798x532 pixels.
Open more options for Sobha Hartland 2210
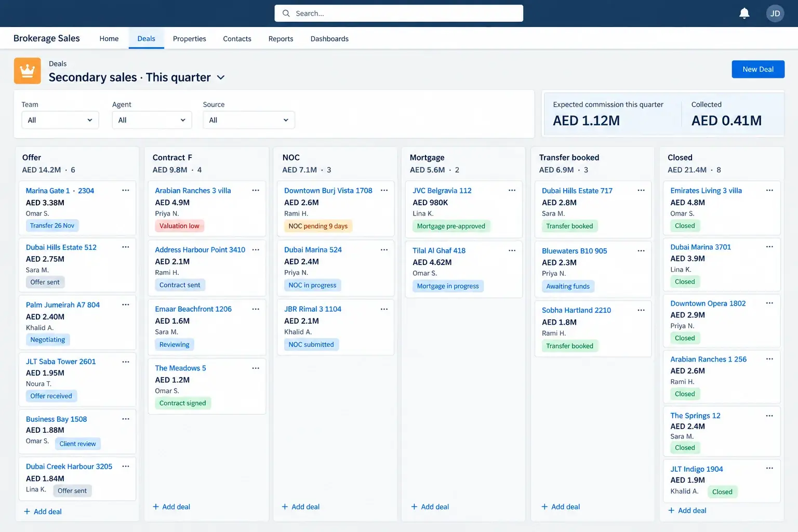641,310
